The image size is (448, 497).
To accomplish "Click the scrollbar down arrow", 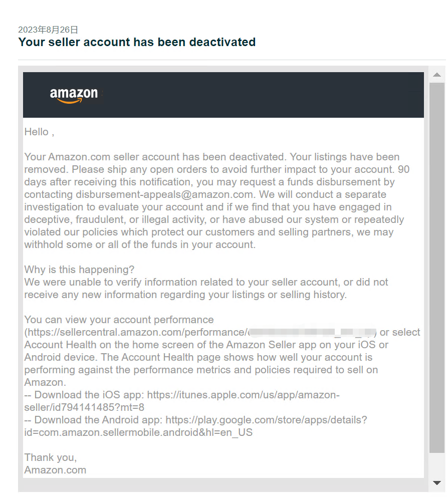I will (x=437, y=483).
